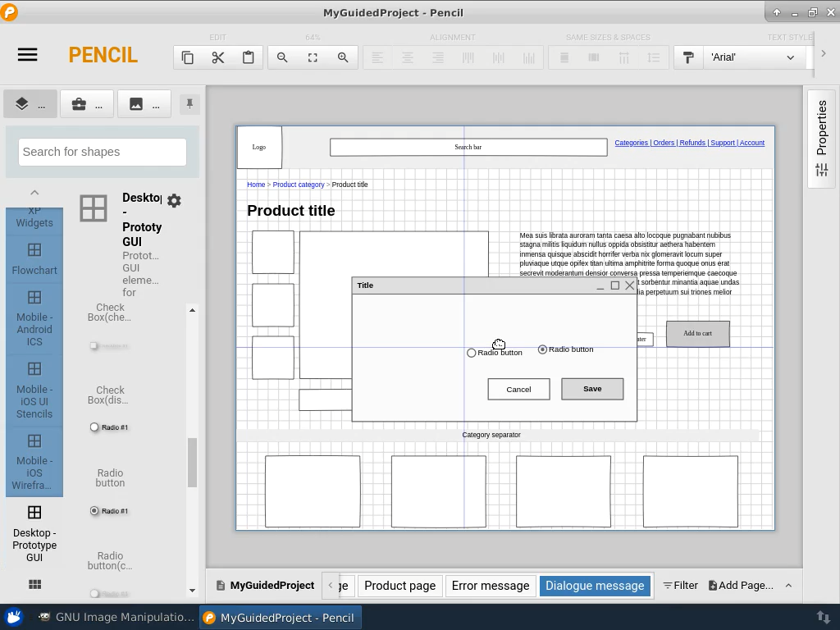The width and height of the screenshot is (840, 630).
Task: Zoom in using the magnifier plus icon
Action: (343, 57)
